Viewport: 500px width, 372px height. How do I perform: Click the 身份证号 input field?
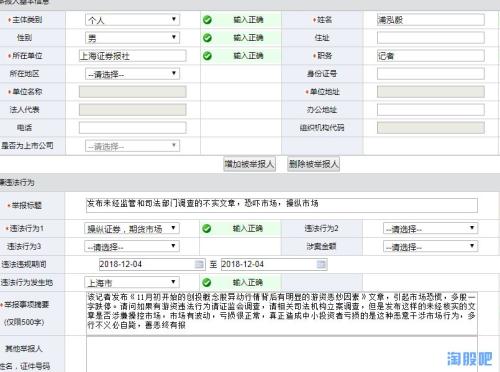[x=431, y=74]
